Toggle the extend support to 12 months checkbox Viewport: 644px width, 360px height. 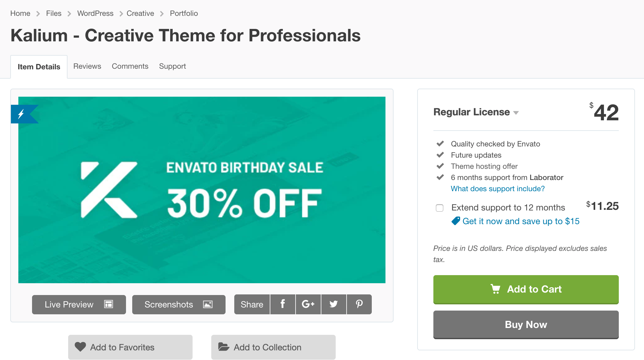tap(440, 208)
